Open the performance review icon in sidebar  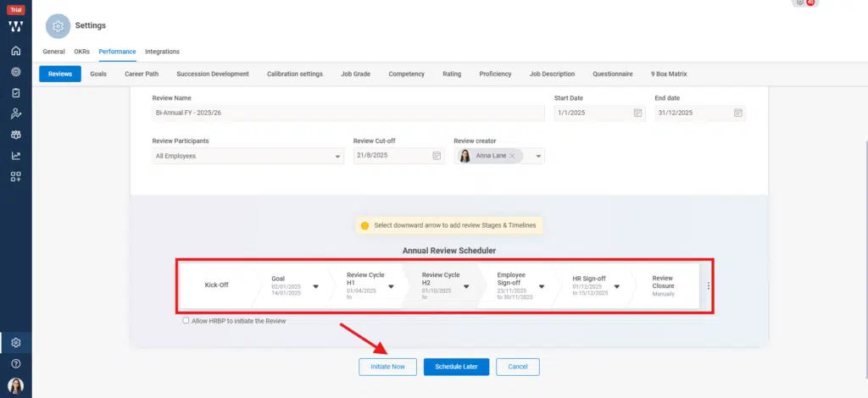point(16,113)
